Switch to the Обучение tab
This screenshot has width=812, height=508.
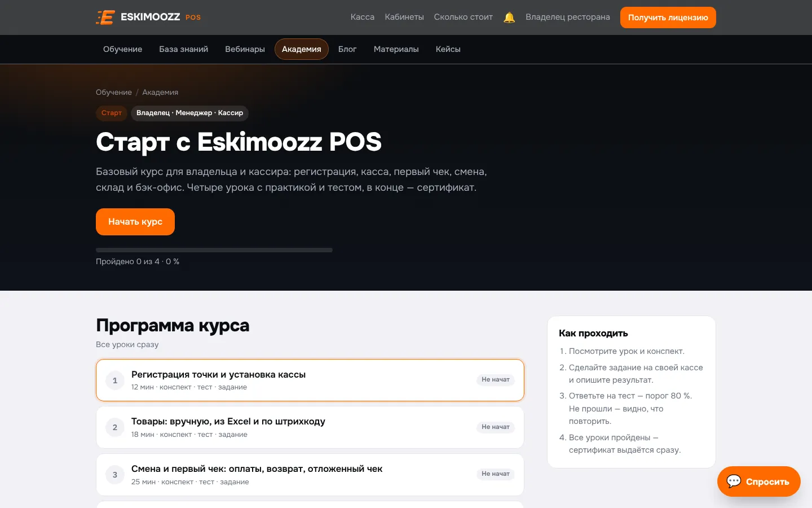pos(122,49)
